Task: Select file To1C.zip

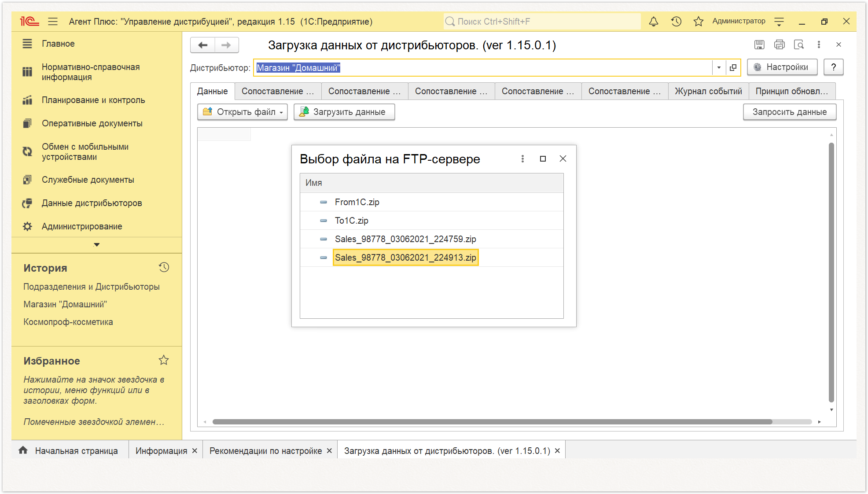Action: 431,221
